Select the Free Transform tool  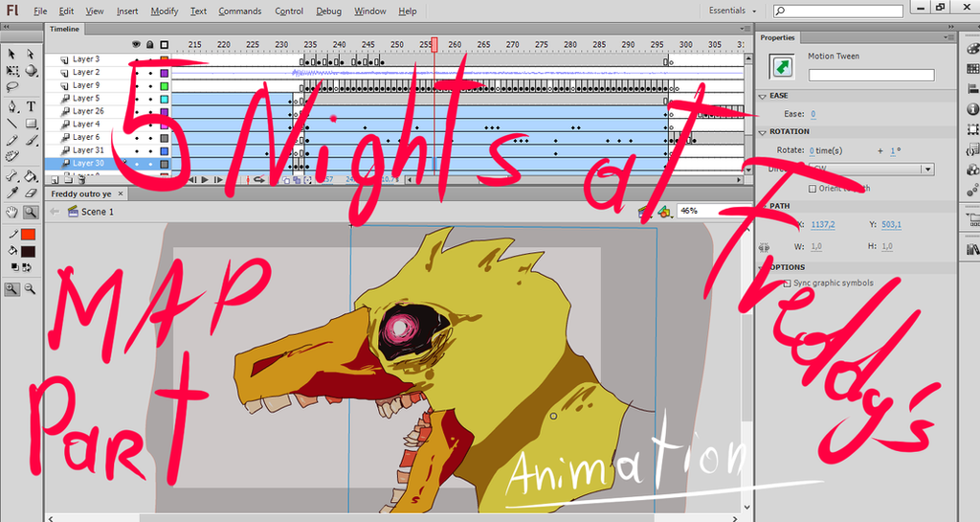point(11,71)
